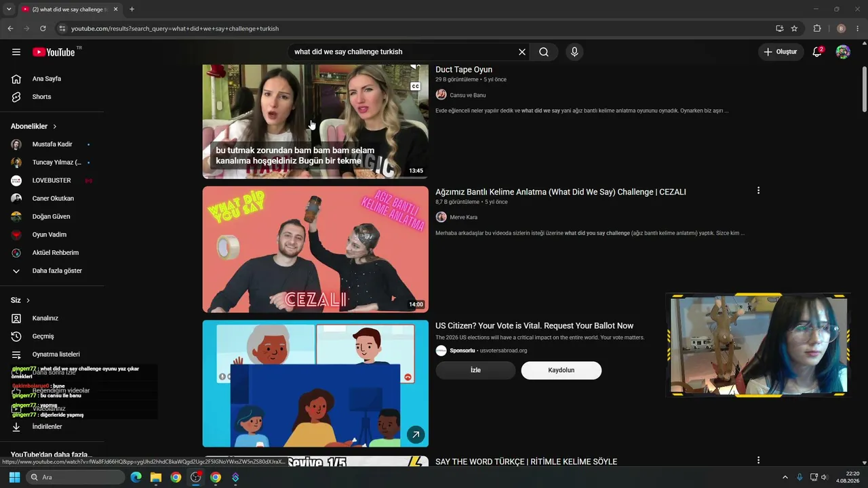
Task: Open the Chrome profile B avatar
Action: 842,28
